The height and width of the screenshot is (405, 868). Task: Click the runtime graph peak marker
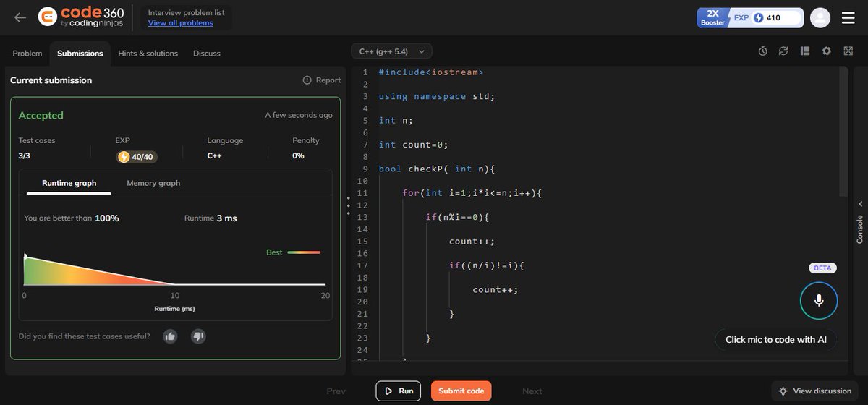pos(25,256)
